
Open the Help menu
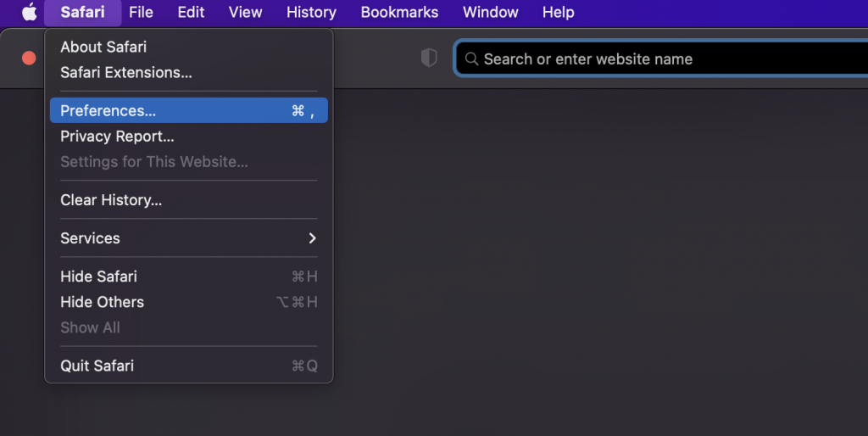558,12
